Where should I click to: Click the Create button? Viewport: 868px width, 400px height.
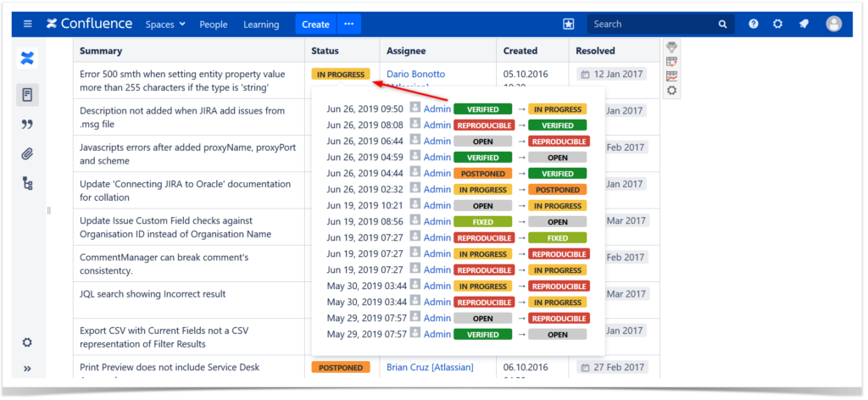click(x=315, y=25)
